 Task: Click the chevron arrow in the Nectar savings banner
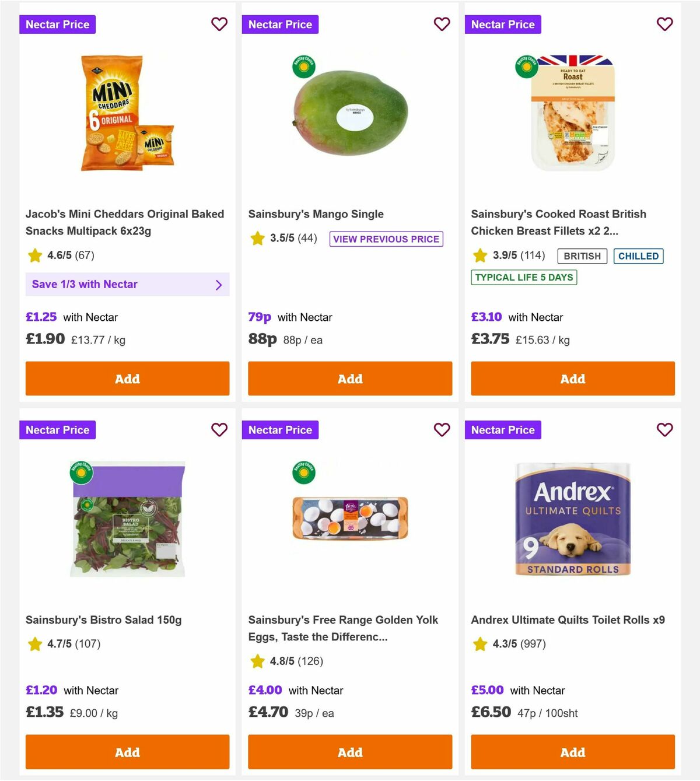pos(219,285)
